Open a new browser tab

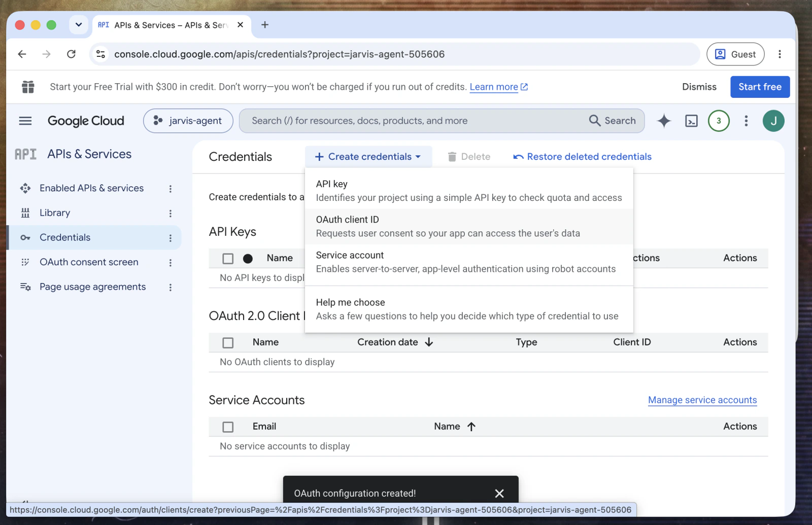point(265,25)
